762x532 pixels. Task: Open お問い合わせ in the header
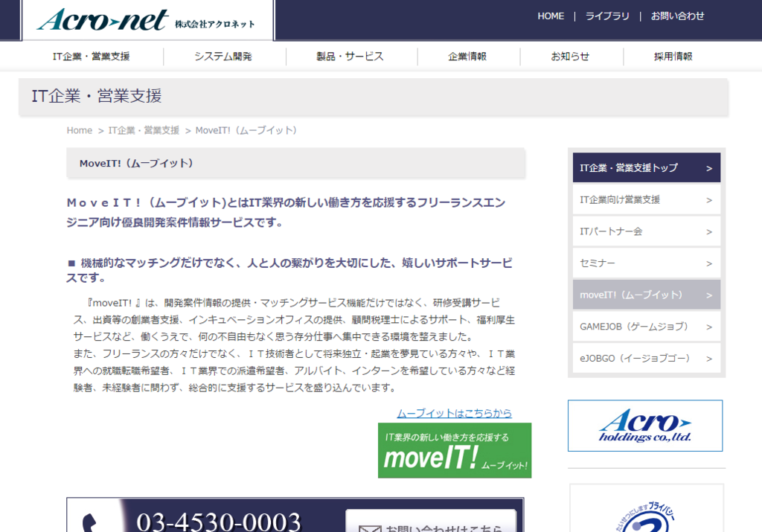tap(677, 16)
